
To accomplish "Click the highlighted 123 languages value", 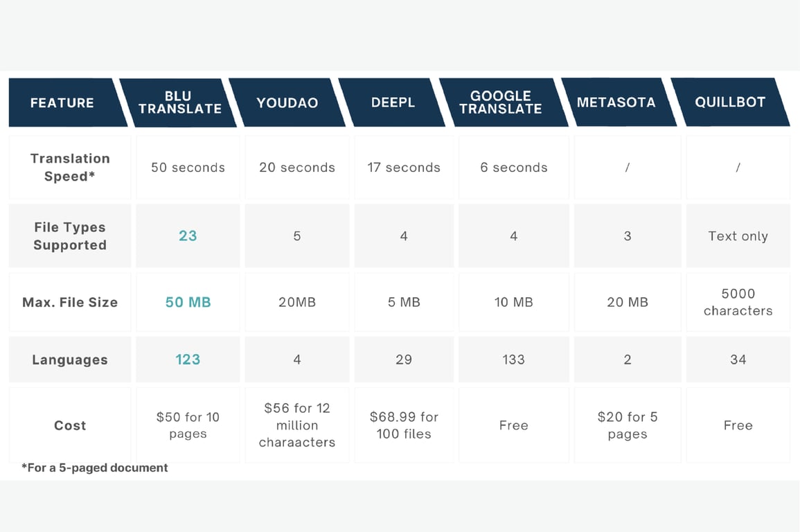I will [x=188, y=360].
